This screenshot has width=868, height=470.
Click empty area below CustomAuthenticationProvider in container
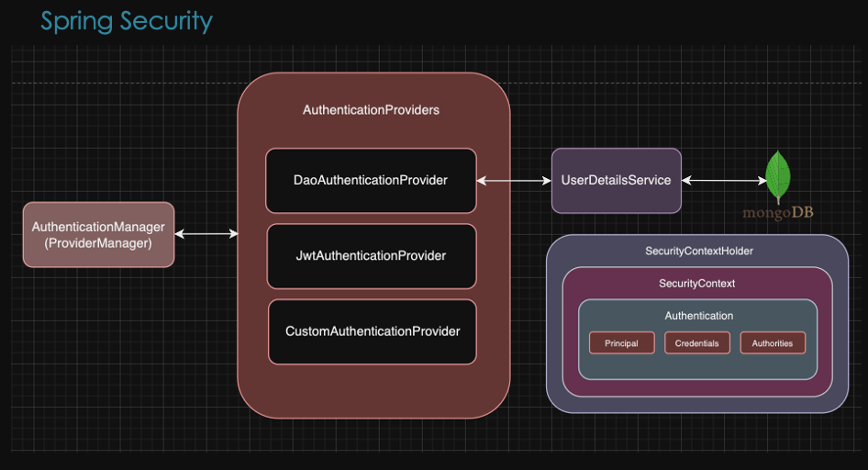coord(373,390)
